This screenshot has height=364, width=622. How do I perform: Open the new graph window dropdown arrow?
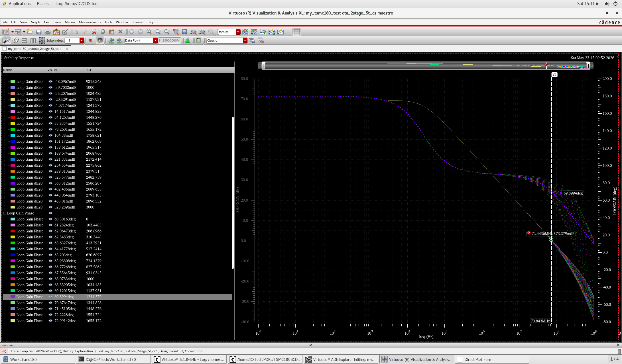click(x=12, y=32)
